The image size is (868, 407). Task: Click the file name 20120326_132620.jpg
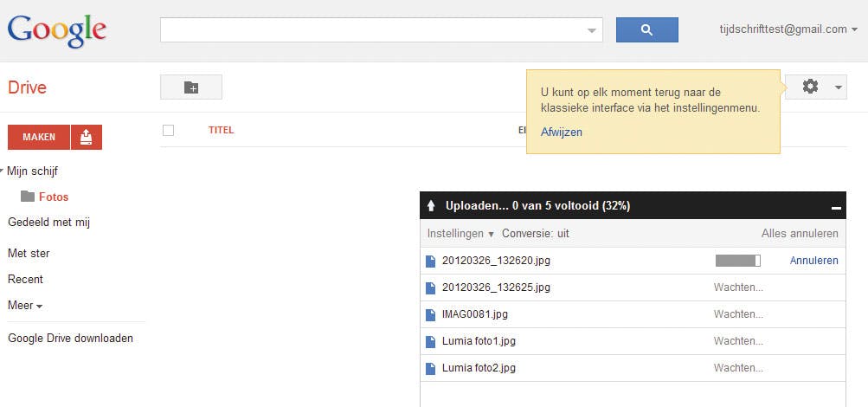click(496, 261)
